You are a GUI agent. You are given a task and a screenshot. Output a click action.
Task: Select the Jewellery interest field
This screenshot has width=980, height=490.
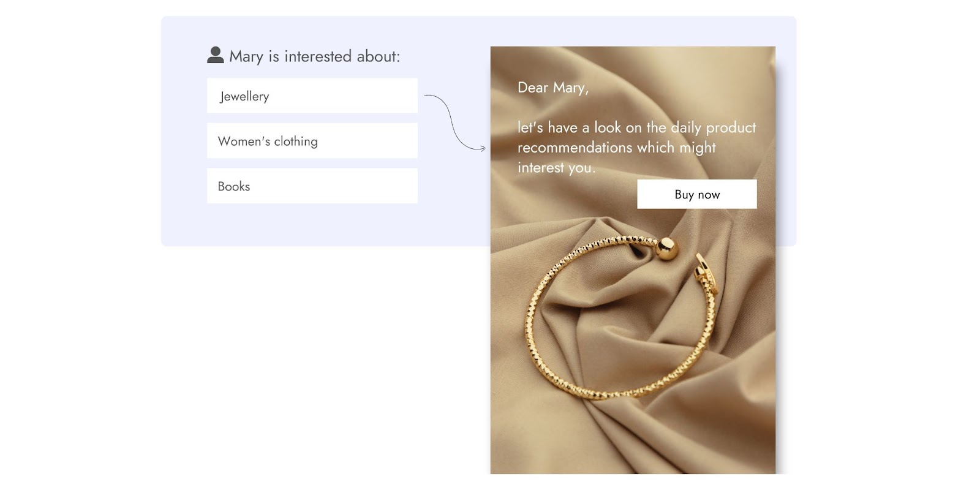click(312, 96)
